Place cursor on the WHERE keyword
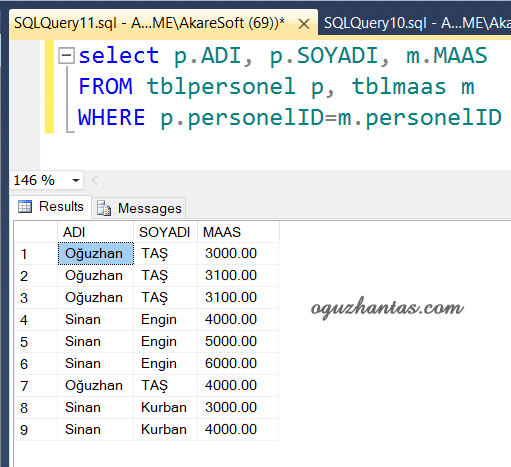This screenshot has height=467, width=511. (x=111, y=117)
